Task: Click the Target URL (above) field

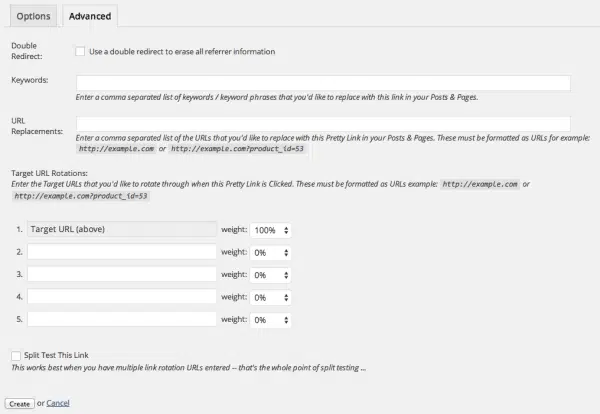Action: coord(122,230)
